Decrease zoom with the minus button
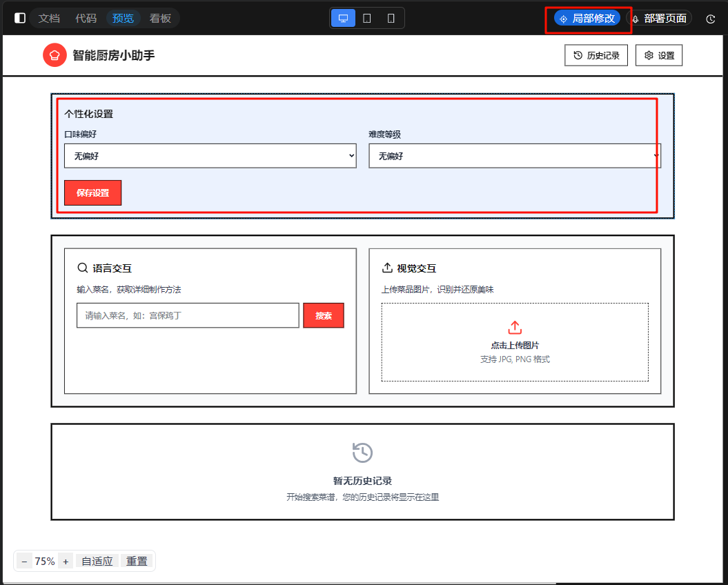The width and height of the screenshot is (728, 585). pyautogui.click(x=24, y=561)
